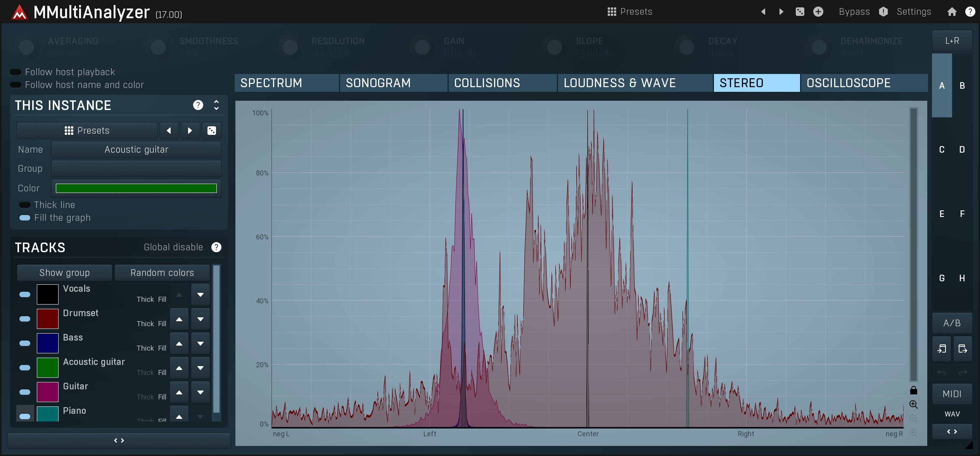Toggle the Thick line option
980x456 pixels.
(x=25, y=205)
